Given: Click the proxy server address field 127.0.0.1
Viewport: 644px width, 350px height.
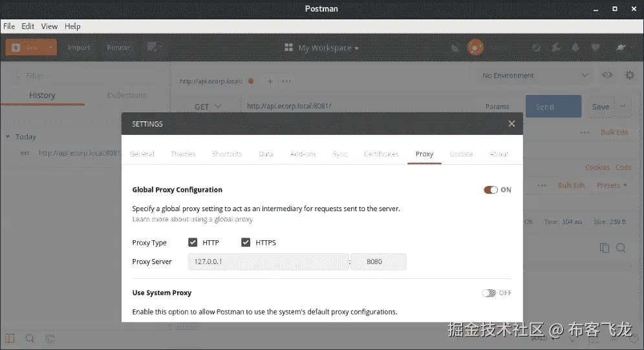Looking at the screenshot, I should (x=268, y=262).
